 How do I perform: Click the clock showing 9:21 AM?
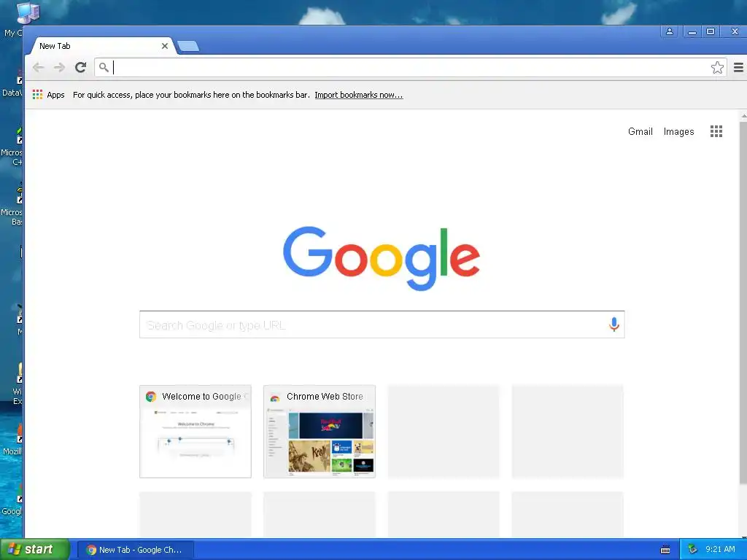pyautogui.click(x=720, y=550)
